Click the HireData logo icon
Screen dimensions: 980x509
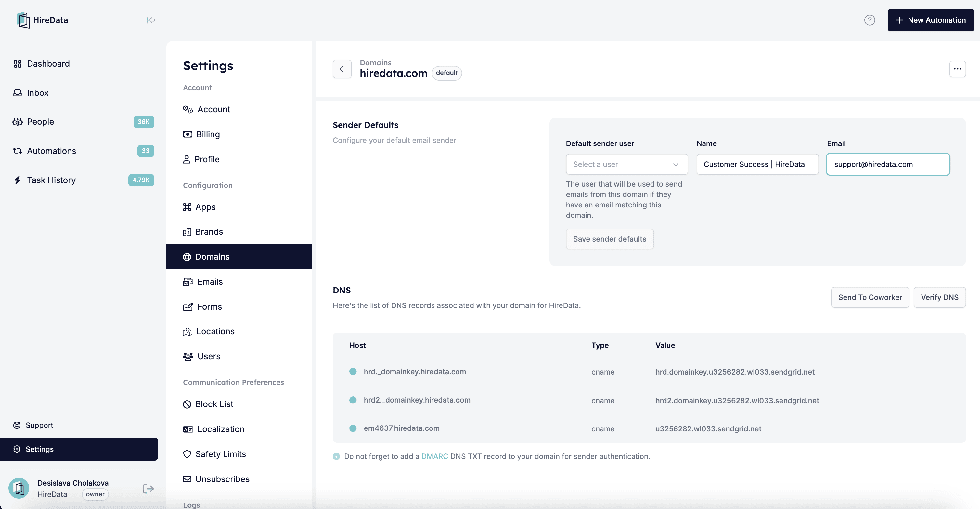[23, 20]
